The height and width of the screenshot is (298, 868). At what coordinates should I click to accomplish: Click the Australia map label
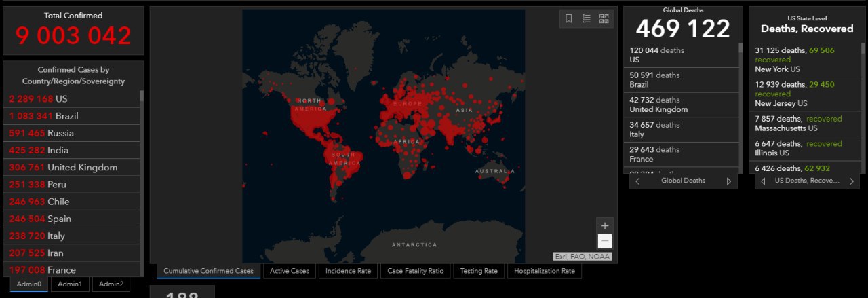pos(495,171)
